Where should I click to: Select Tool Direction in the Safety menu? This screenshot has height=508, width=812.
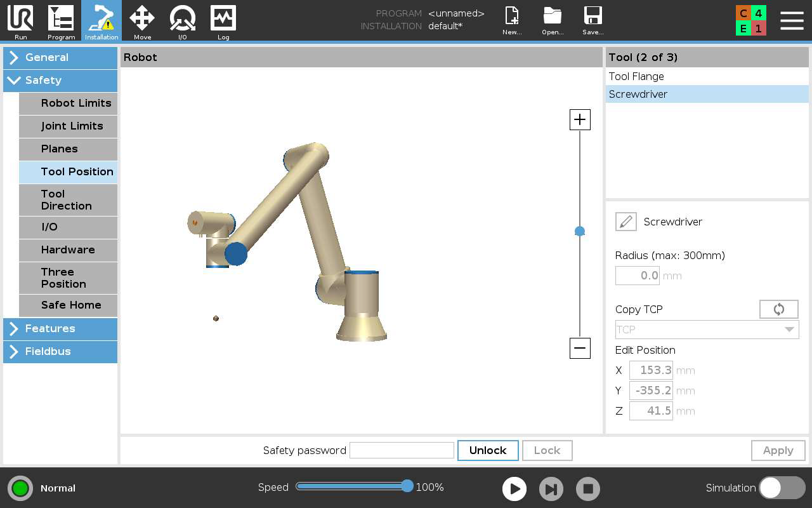pos(68,200)
